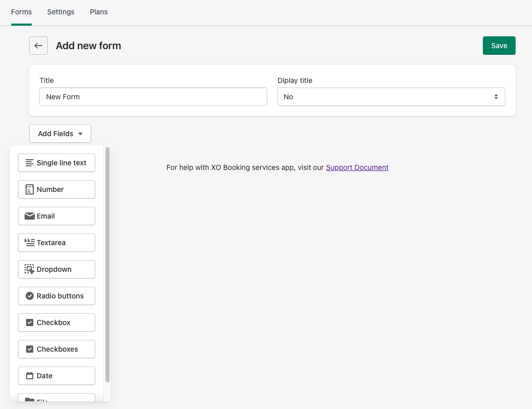Add a Radio buttons field
The height and width of the screenshot is (409, 532).
tap(56, 296)
